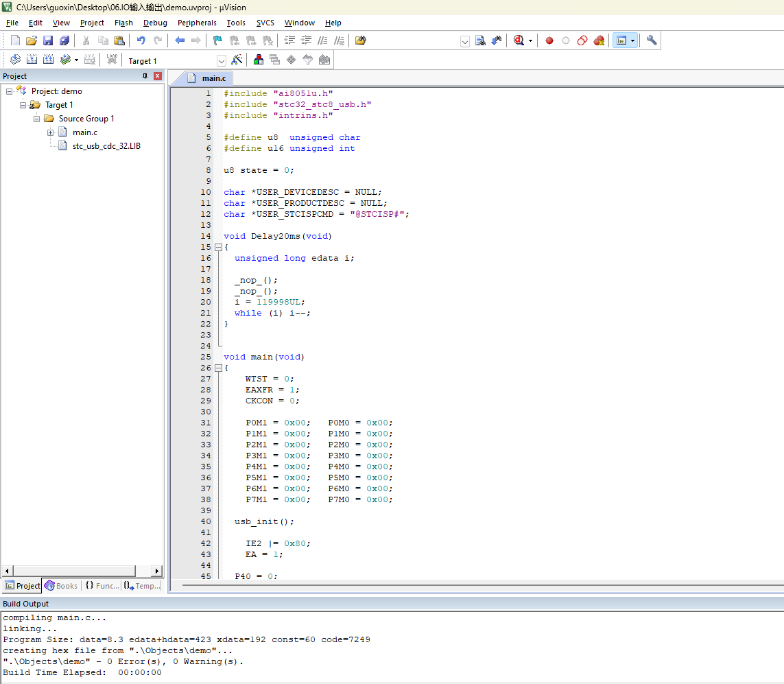Paste from clipboard using the Paste icon
Viewport: 784px width, 684px height.
[119, 40]
